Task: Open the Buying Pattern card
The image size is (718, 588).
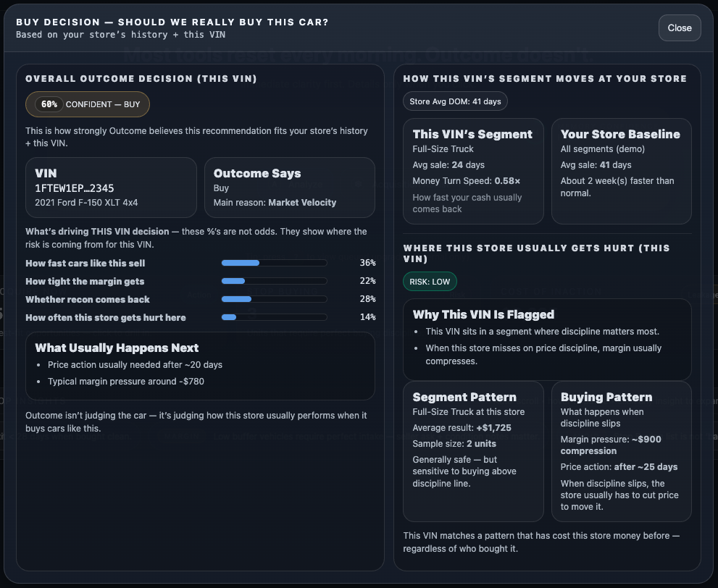Action: coord(621,451)
